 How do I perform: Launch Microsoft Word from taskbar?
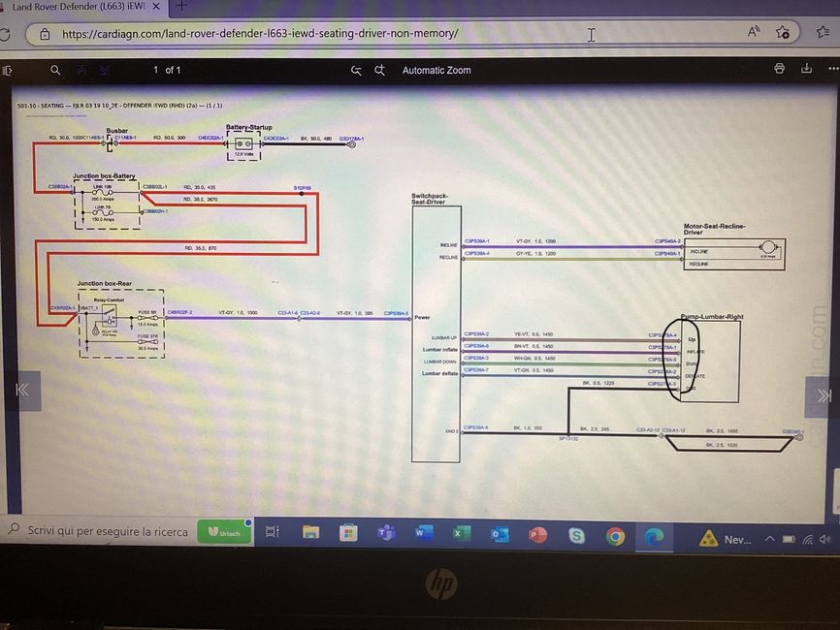[423, 533]
